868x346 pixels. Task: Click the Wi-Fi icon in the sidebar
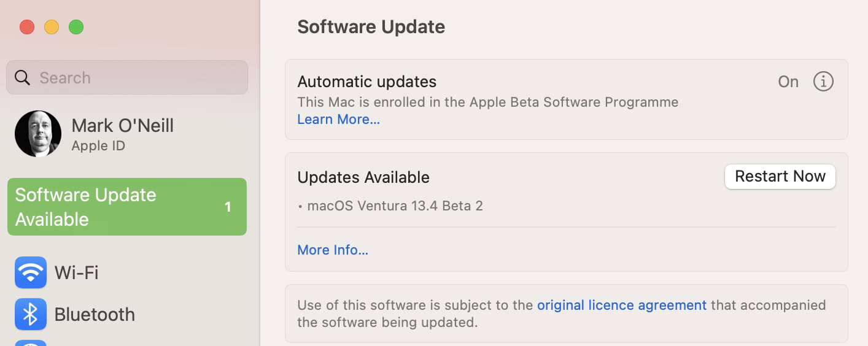pos(31,272)
